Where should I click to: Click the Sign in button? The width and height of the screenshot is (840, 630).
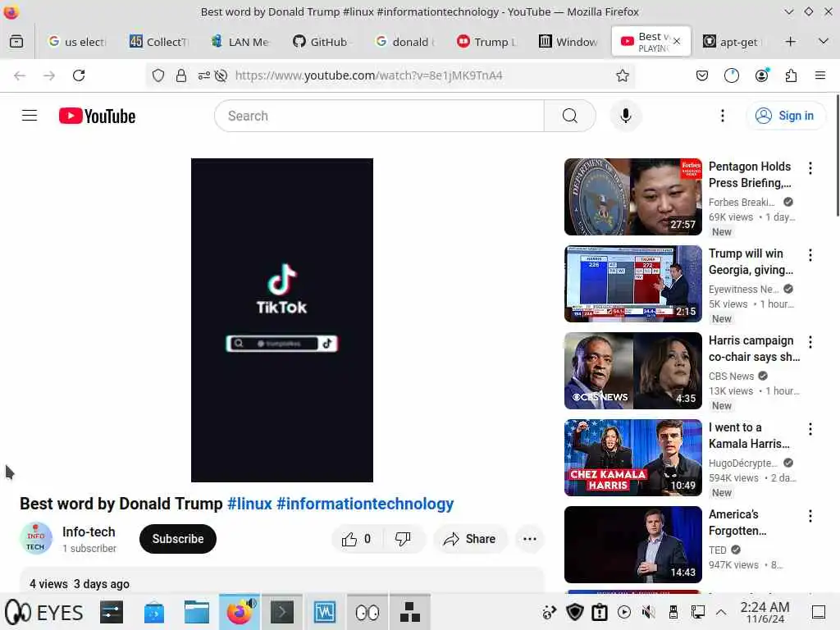785,116
